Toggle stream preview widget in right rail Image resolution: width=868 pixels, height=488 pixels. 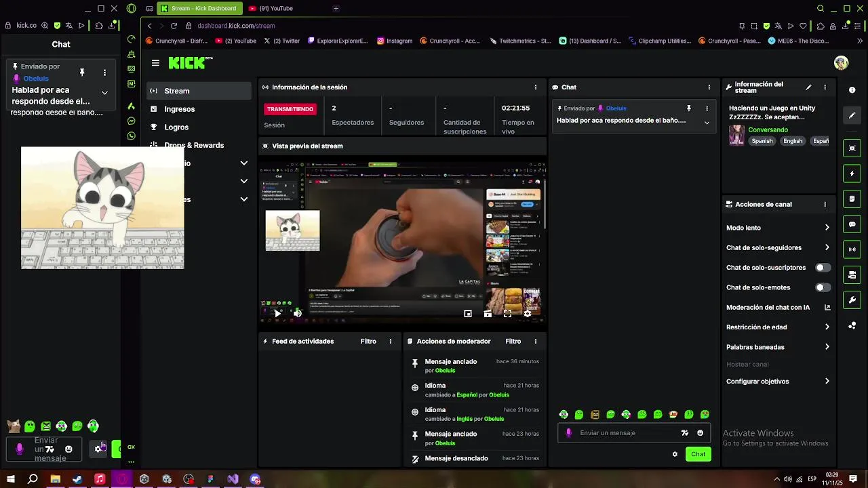point(852,148)
